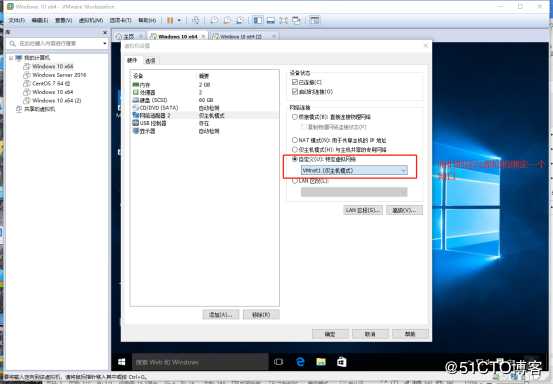Click the Add (添加) device button
Image resolution: width=553 pixels, height=385 pixels.
221,314
